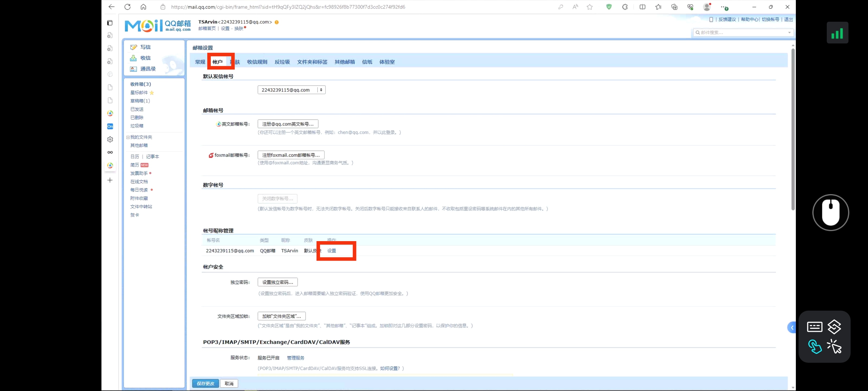This screenshot has width=868, height=391.
Task: Expand 我的文件夹 tree node
Action: [x=128, y=137]
